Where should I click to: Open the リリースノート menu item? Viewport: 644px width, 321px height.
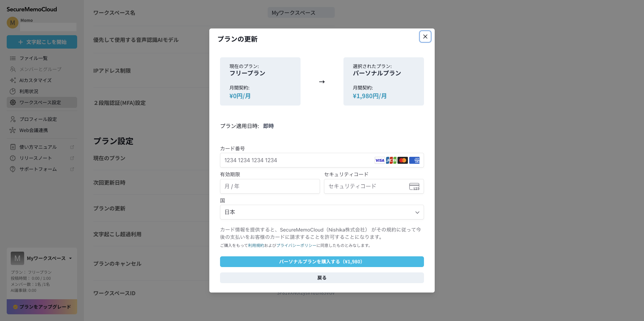(36, 158)
